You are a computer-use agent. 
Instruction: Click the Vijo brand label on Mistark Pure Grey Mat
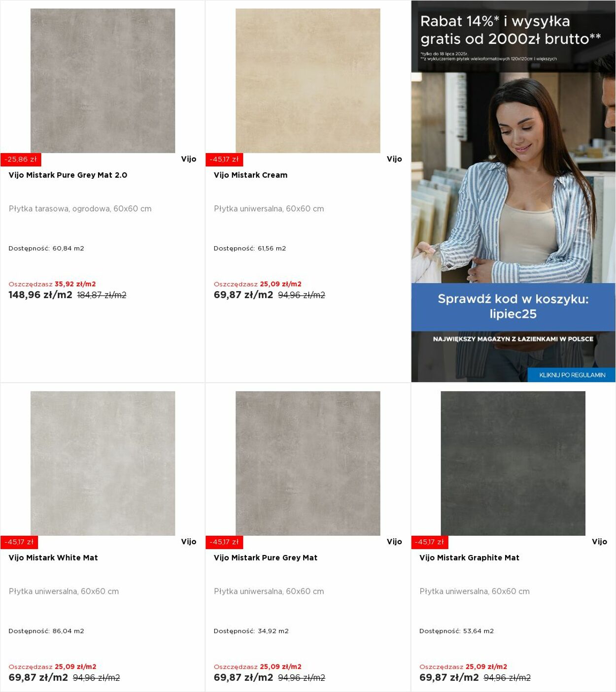click(x=394, y=542)
